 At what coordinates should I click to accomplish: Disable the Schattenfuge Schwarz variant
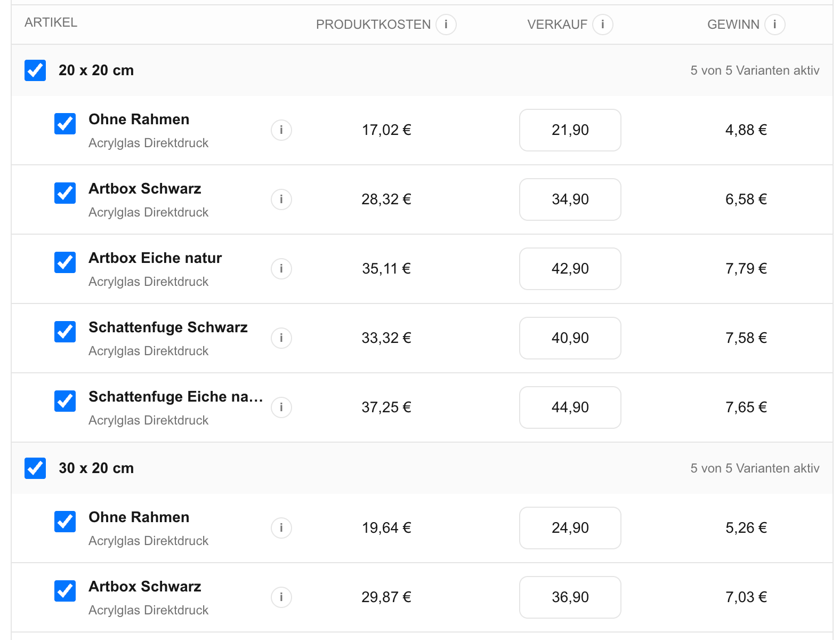tap(65, 332)
